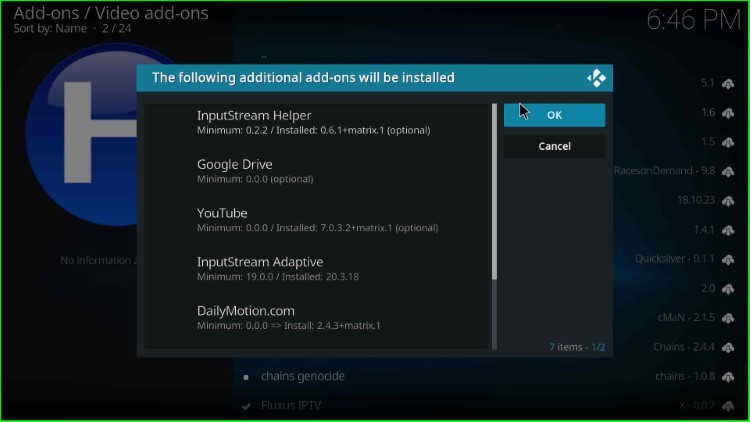Viewport: 750px width, 422px height.
Task: Select the InputStream Adaptive dependency entry
Action: (x=317, y=269)
